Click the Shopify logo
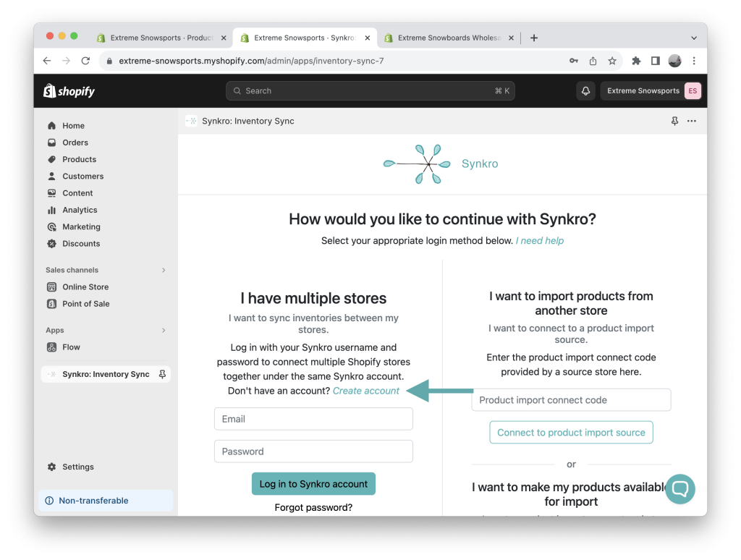This screenshot has width=741, height=560. click(x=69, y=90)
